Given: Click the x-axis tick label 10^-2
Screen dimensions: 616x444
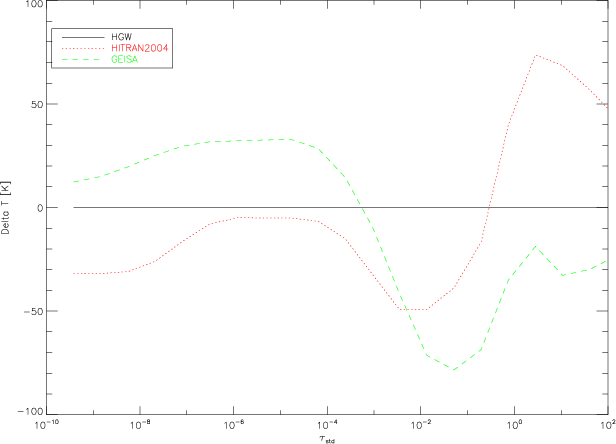Looking at the screenshot, I should click(x=420, y=425).
